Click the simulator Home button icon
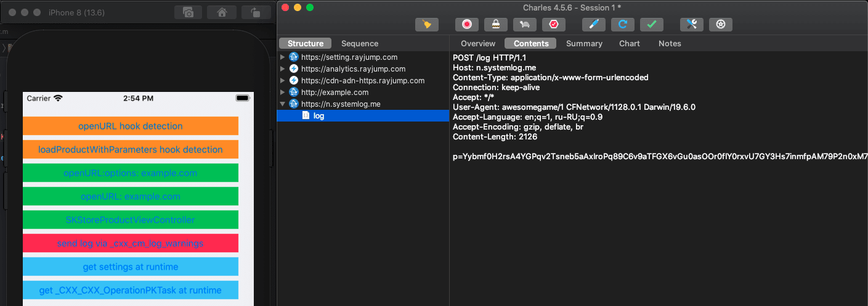 (x=222, y=12)
